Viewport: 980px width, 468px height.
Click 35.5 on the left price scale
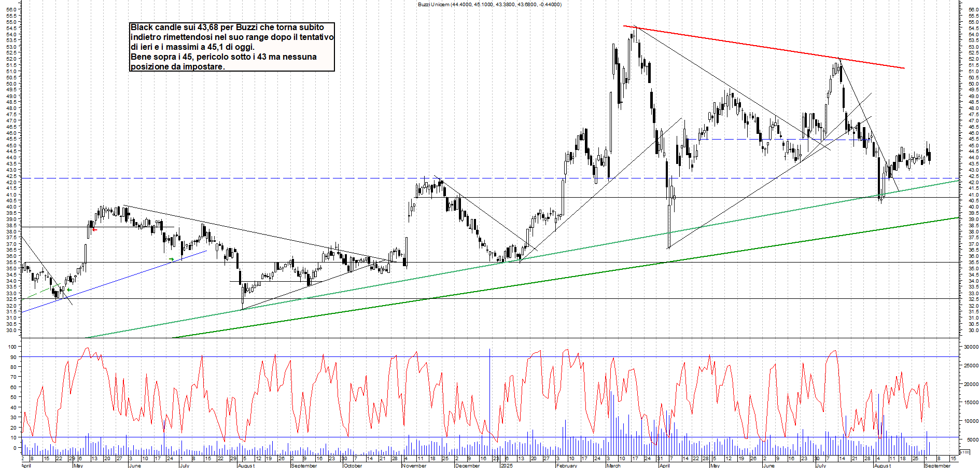coord(12,262)
